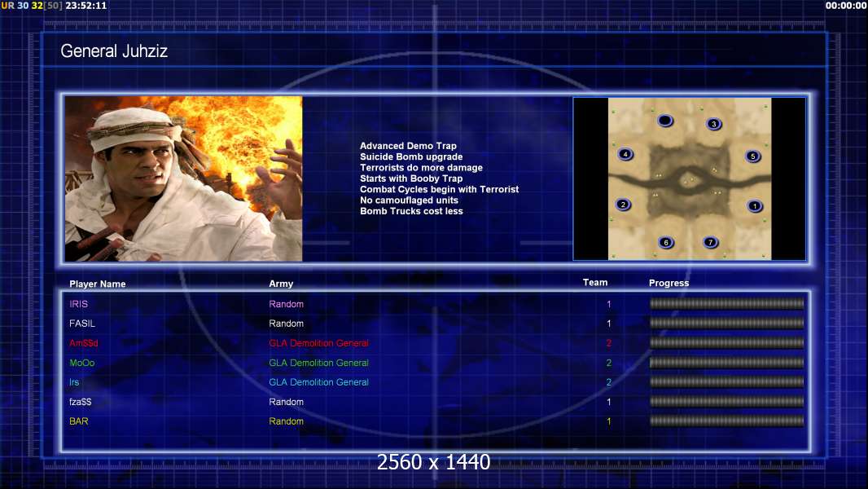Screen dimensions: 868x489
Task: Click fza$$ loading progress bar
Action: 727,402
